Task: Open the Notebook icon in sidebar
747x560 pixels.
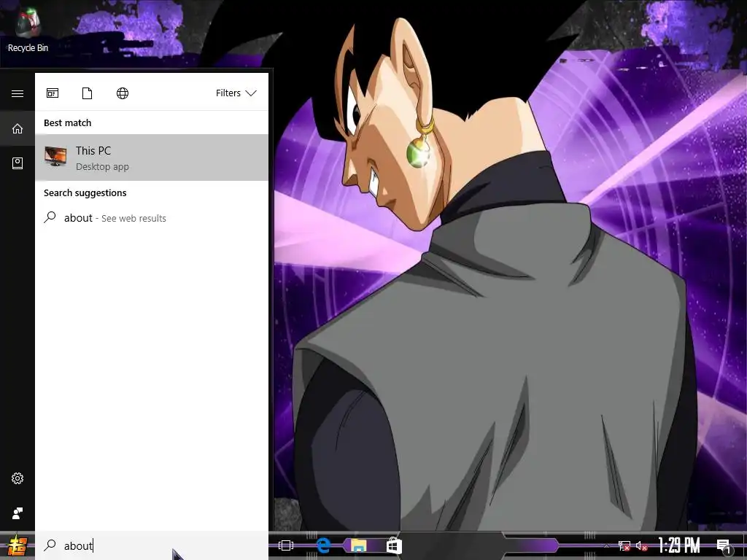Action: 18,163
